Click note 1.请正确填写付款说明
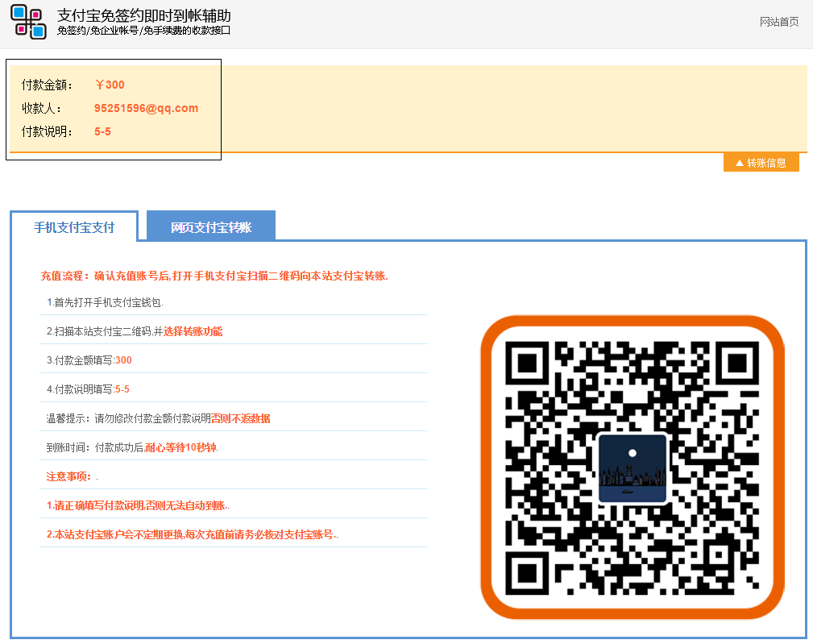Viewport: 813px width, 644px height. click(x=138, y=505)
